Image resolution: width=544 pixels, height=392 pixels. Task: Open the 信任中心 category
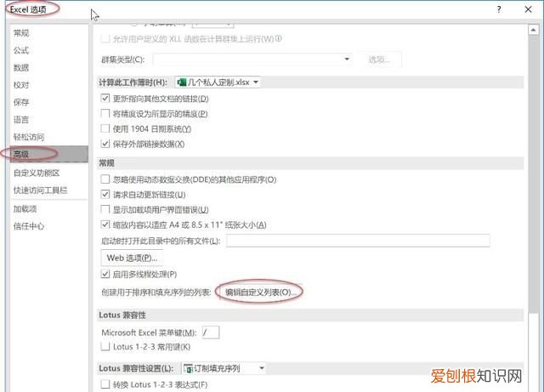(x=29, y=226)
